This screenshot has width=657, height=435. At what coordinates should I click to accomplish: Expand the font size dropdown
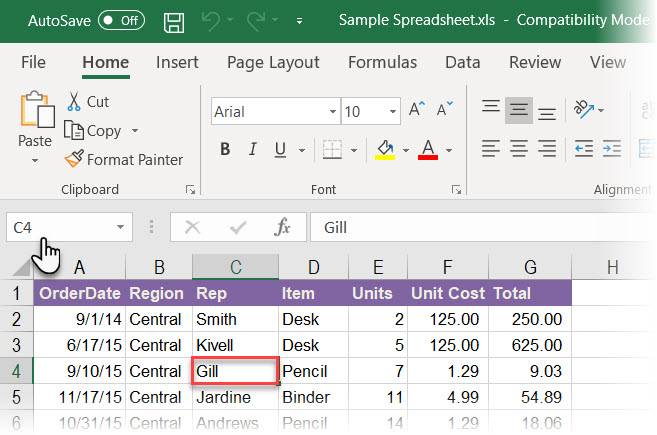pyautogui.click(x=393, y=112)
